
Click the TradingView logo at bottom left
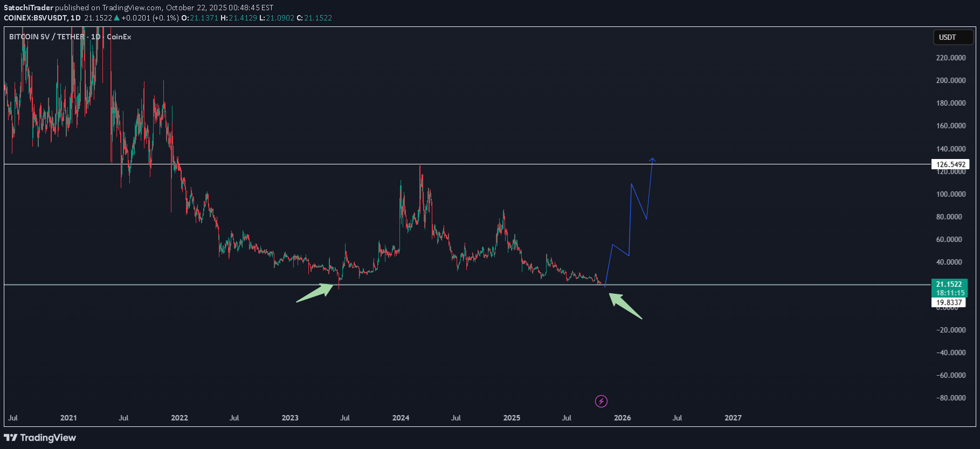pyautogui.click(x=40, y=438)
